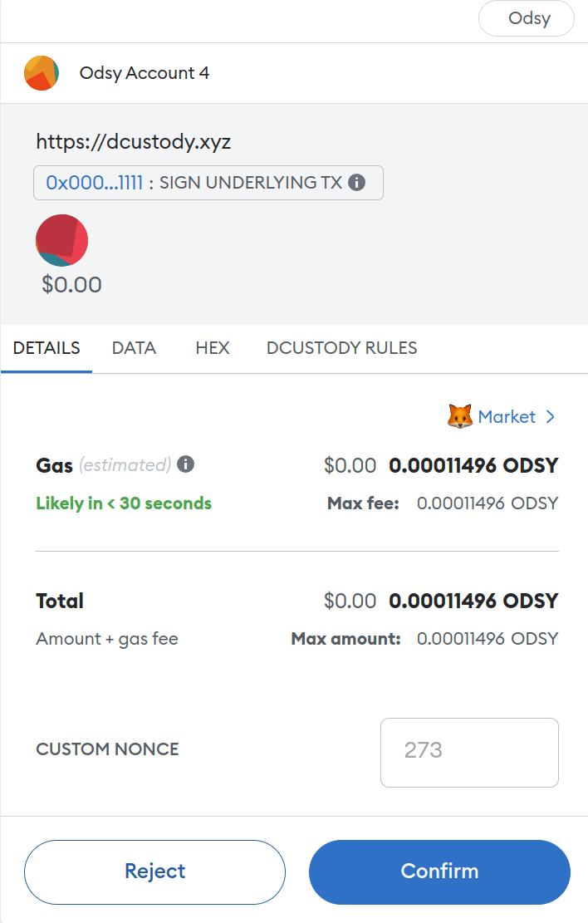
Task: Expand gas options with the Market chevron
Action: point(550,417)
